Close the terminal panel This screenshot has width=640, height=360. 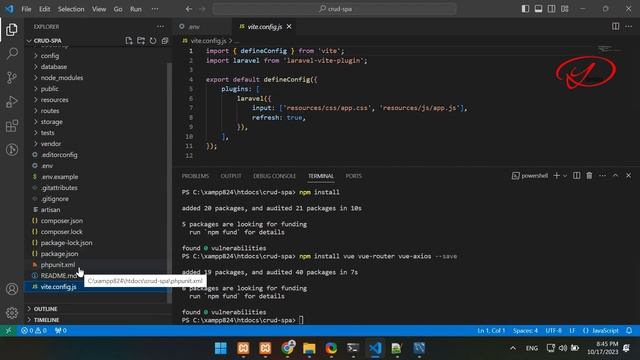629,176
